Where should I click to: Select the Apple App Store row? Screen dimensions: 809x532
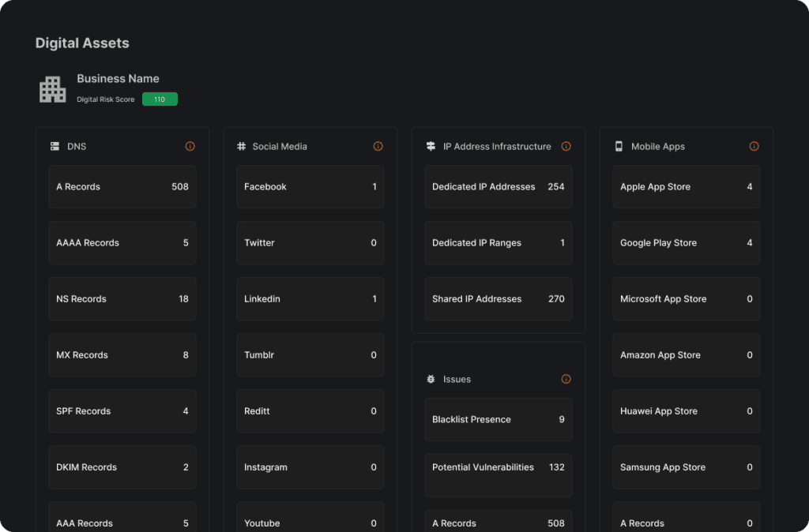686,187
